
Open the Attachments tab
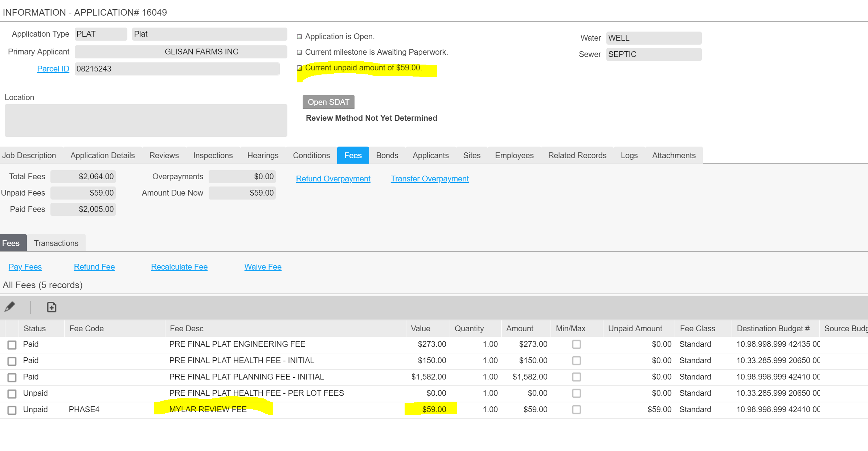pyautogui.click(x=673, y=155)
